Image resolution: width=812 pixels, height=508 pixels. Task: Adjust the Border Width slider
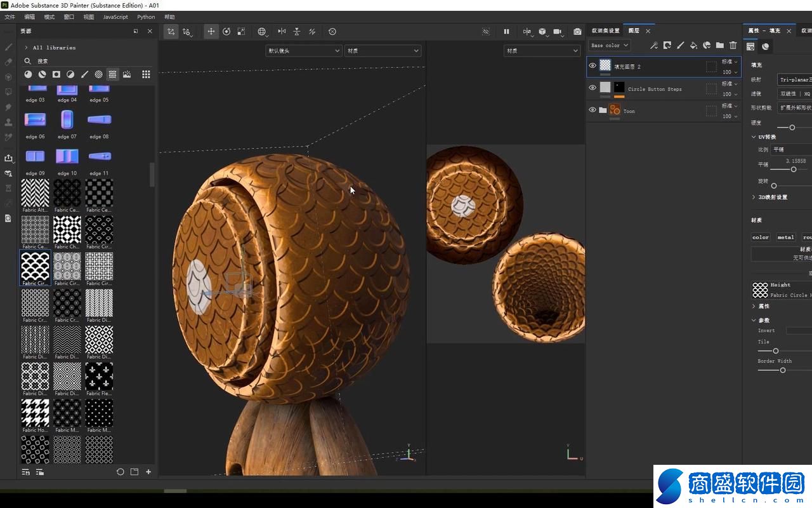(782, 370)
